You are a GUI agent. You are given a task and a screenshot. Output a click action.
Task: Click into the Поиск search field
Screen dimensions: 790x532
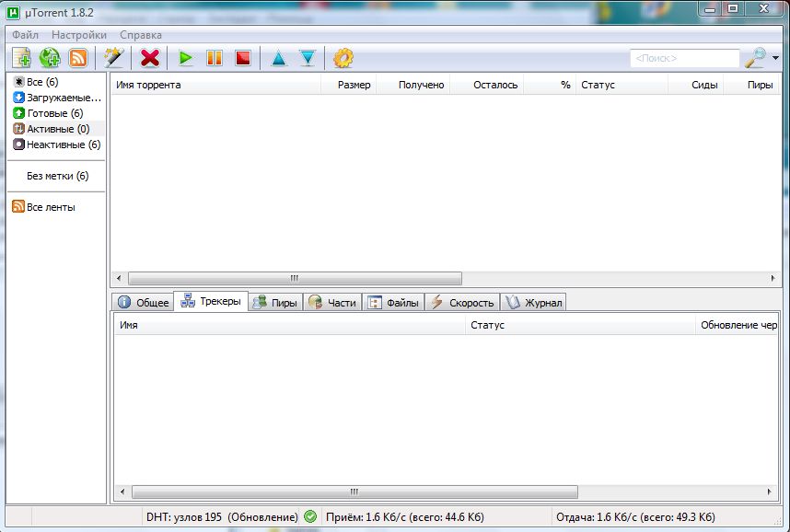tap(685, 58)
